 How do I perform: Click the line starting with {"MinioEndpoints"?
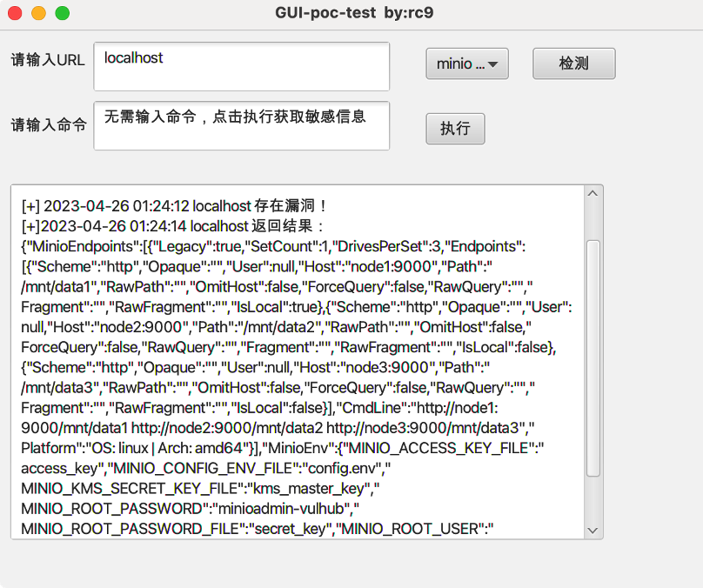point(273,246)
